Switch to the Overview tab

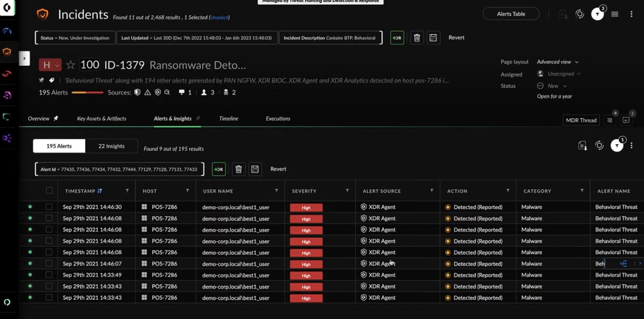click(38, 119)
